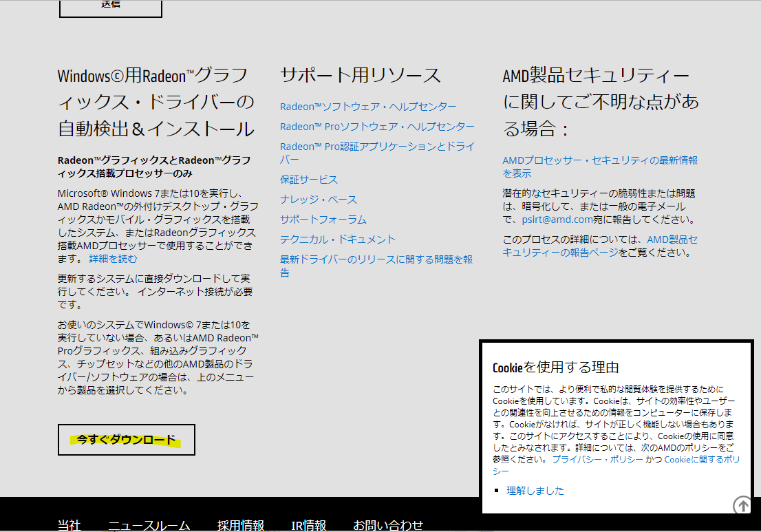This screenshot has height=532, width=761.
Task: Click 理解しました to accept cookies
Action: (x=535, y=491)
